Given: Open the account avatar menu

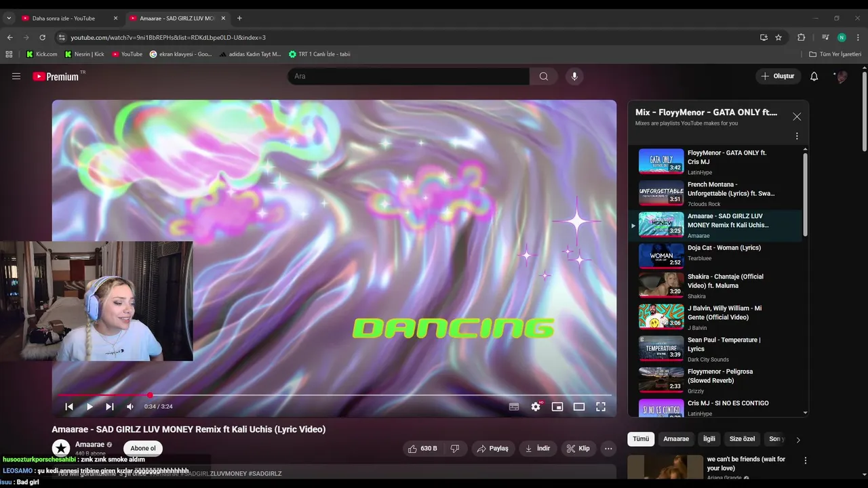Looking at the screenshot, I should pyautogui.click(x=842, y=77).
